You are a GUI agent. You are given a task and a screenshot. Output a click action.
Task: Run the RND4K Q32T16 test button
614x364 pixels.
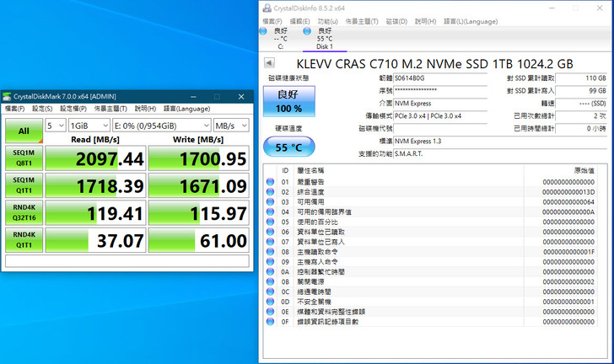click(x=23, y=214)
